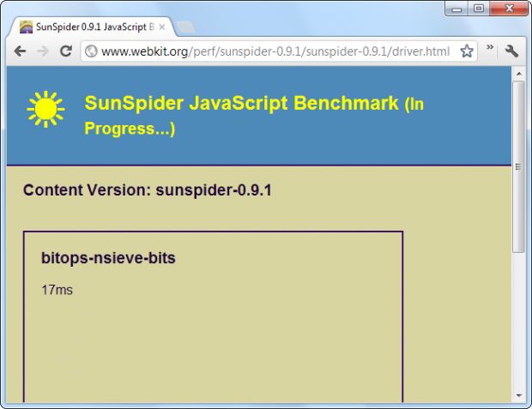Click the SunSpider tab favicon
Image resolution: width=532 pixels, height=409 pixels.
click(x=26, y=27)
